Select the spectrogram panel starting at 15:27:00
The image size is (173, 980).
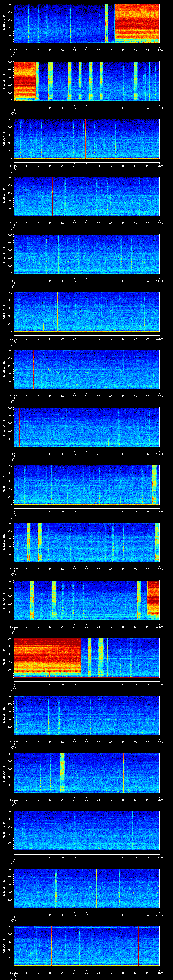[x=87, y=657]
